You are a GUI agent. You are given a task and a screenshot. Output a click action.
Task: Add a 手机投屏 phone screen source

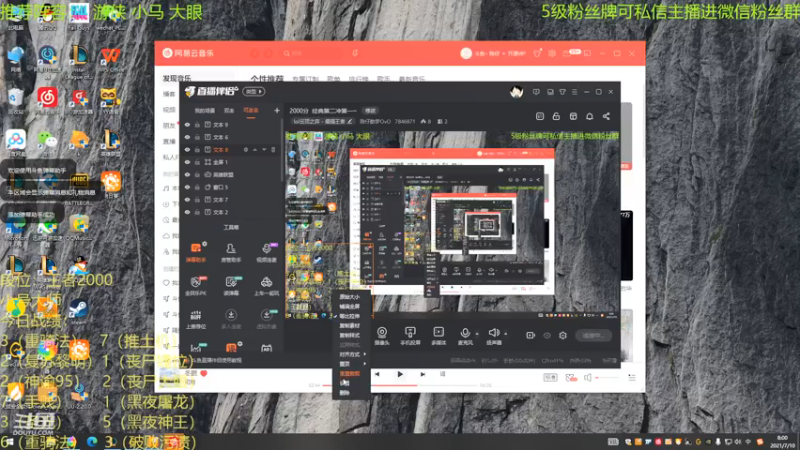(410, 336)
